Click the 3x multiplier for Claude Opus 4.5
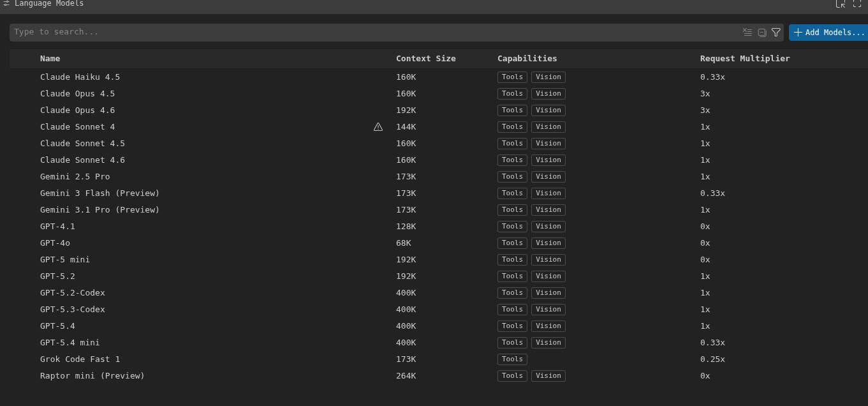The width and height of the screenshot is (868, 406). pyautogui.click(x=705, y=94)
